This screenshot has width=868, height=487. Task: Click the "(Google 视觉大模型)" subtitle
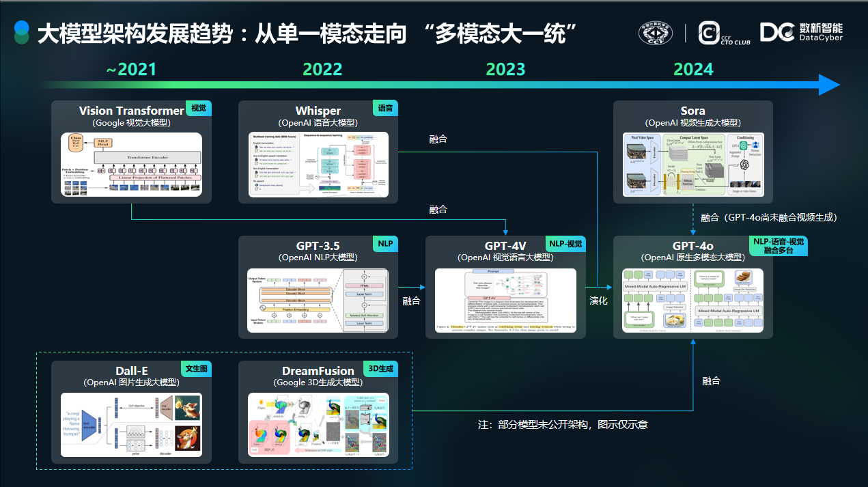tap(131, 123)
